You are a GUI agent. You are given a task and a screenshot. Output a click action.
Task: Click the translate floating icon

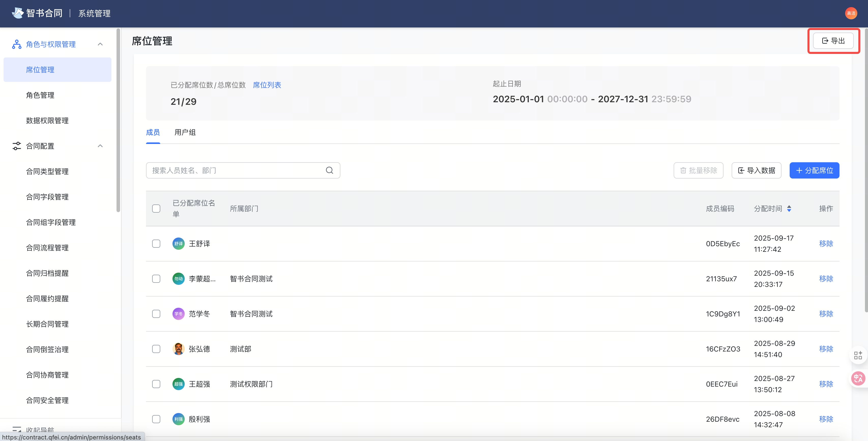click(x=858, y=378)
